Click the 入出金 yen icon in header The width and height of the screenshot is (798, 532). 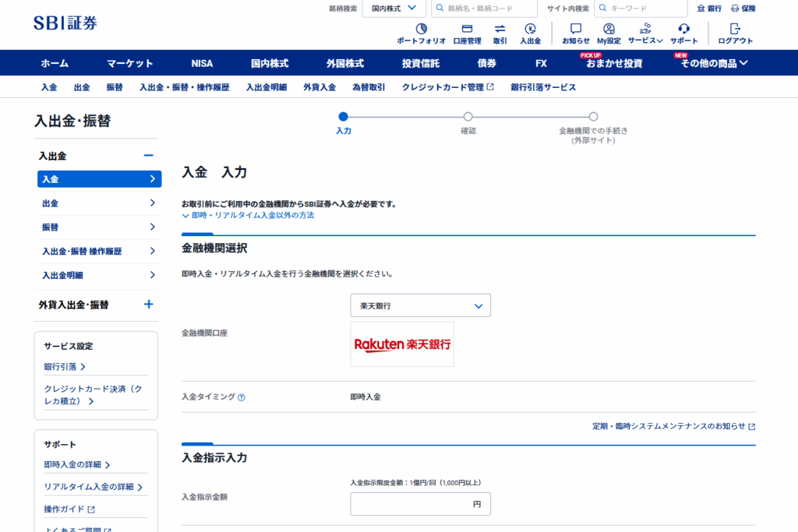tap(530, 29)
